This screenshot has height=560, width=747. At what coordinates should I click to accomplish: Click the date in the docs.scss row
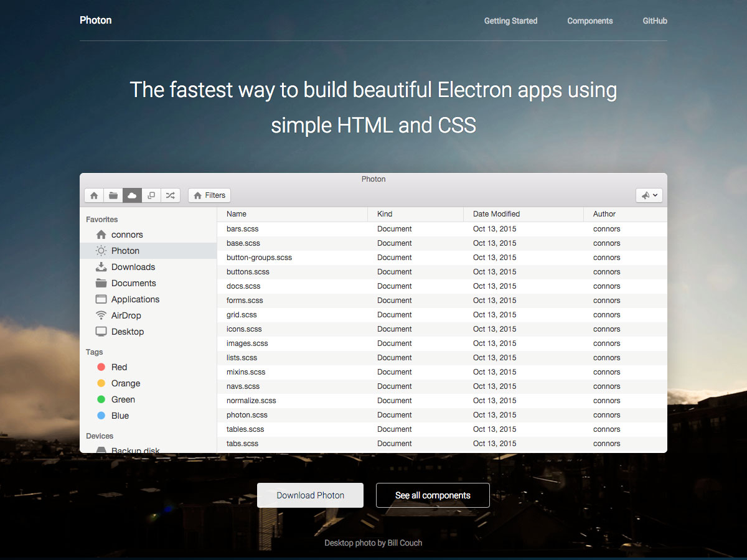pyautogui.click(x=495, y=286)
